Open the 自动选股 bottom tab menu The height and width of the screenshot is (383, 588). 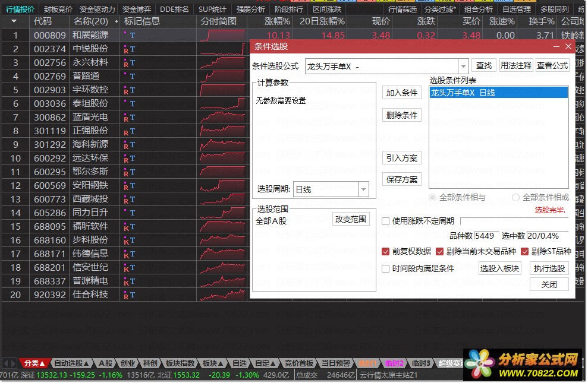click(x=71, y=363)
